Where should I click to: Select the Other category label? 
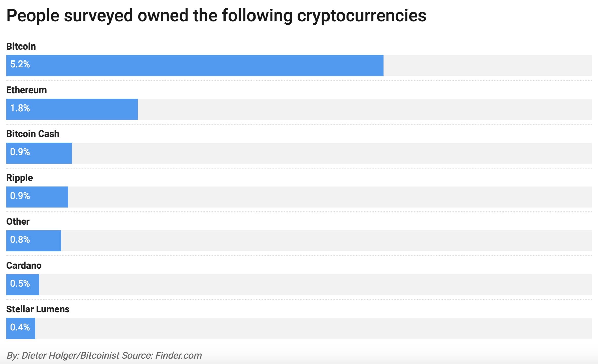18,221
